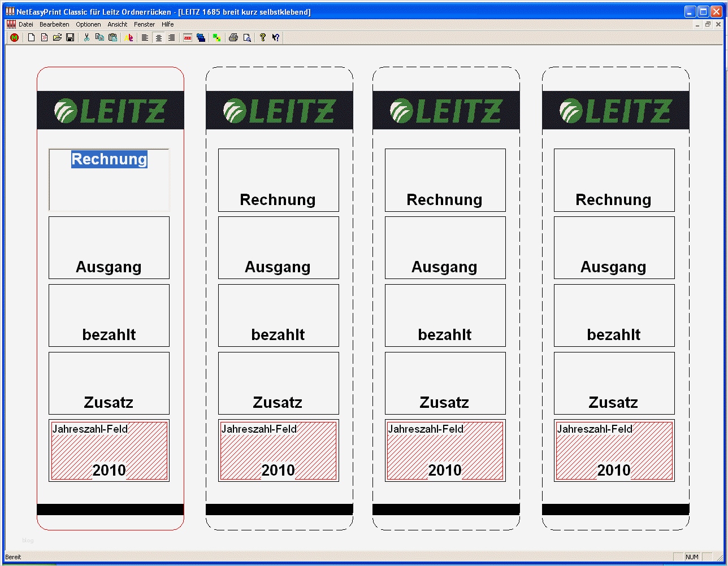Toggle centered text alignment
728x566 pixels.
click(x=159, y=37)
